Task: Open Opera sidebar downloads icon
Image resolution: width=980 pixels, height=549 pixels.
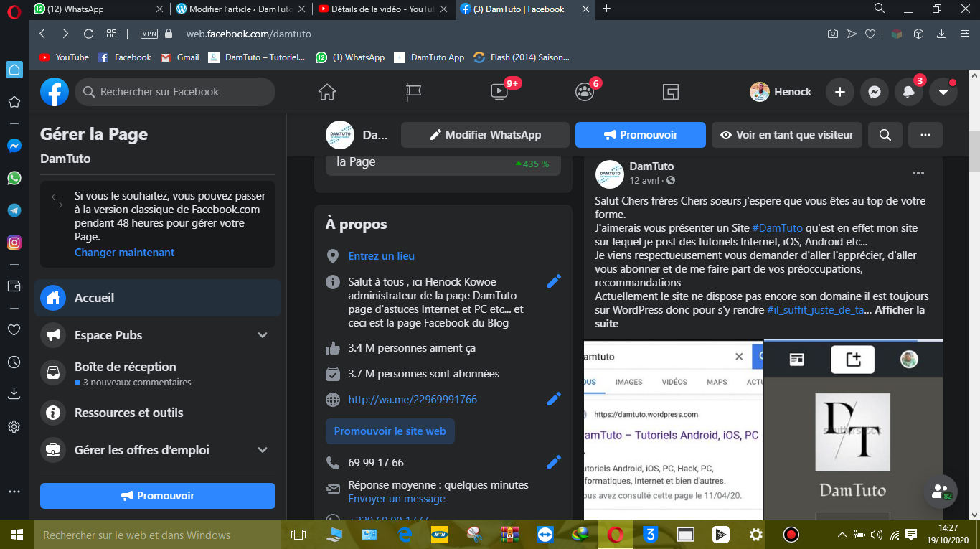Action: point(14,394)
